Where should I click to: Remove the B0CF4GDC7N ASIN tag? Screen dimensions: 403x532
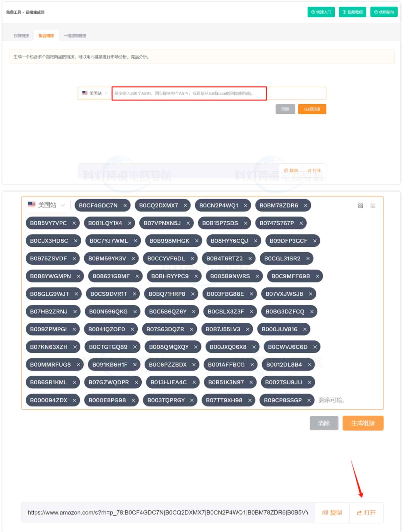click(125, 206)
